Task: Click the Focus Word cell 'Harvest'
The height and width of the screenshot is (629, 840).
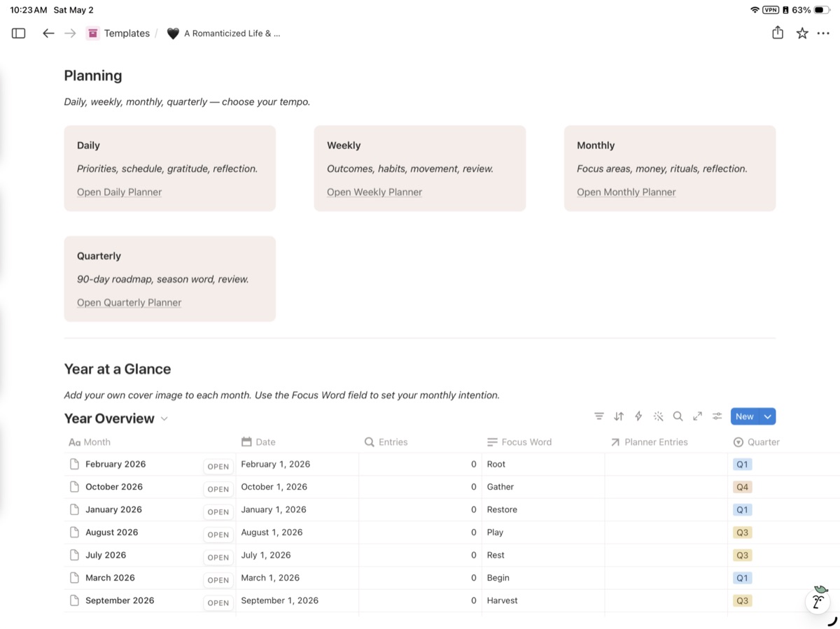Action: tap(543, 601)
